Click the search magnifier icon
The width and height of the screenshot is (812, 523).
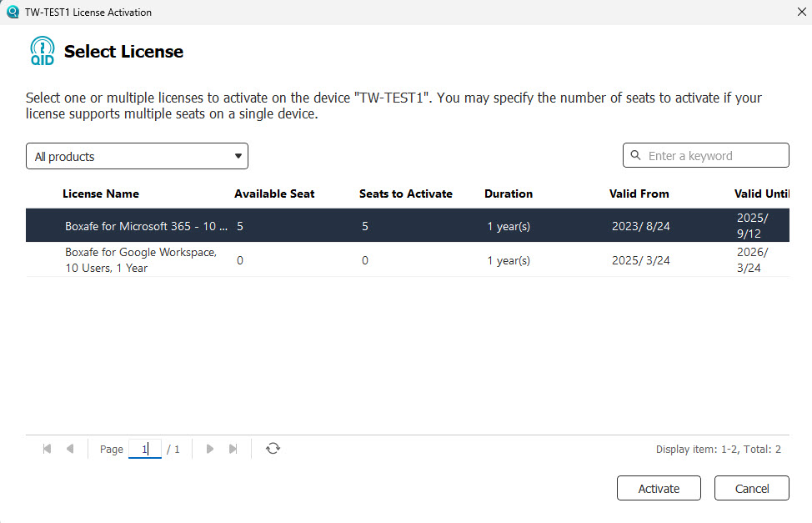pos(637,156)
